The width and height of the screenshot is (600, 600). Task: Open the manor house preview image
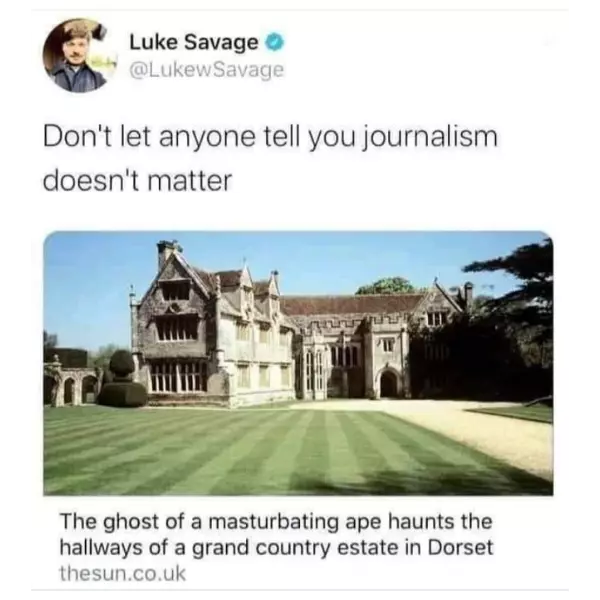pyautogui.click(x=298, y=363)
